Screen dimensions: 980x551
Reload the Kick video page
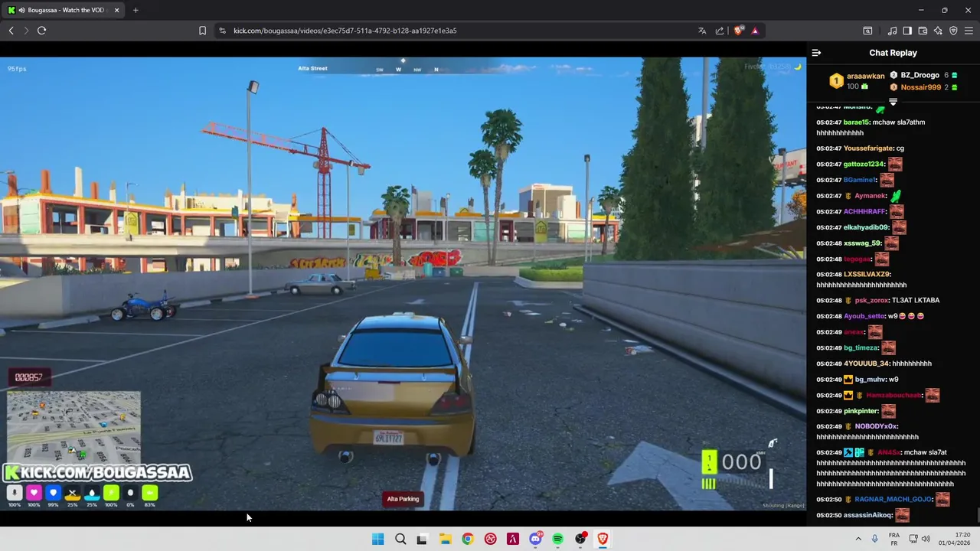tap(41, 31)
